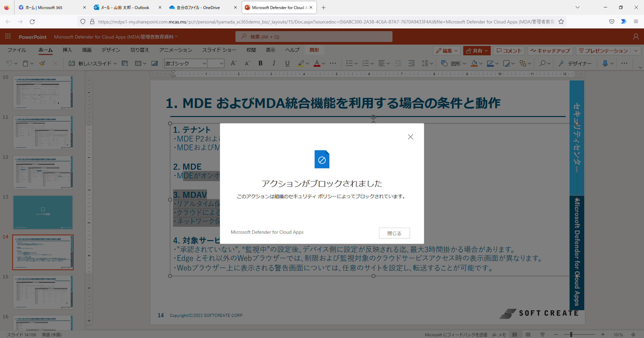Open the デザイナー designer pane
Screen dimensions: 644x338
[x=575, y=63]
